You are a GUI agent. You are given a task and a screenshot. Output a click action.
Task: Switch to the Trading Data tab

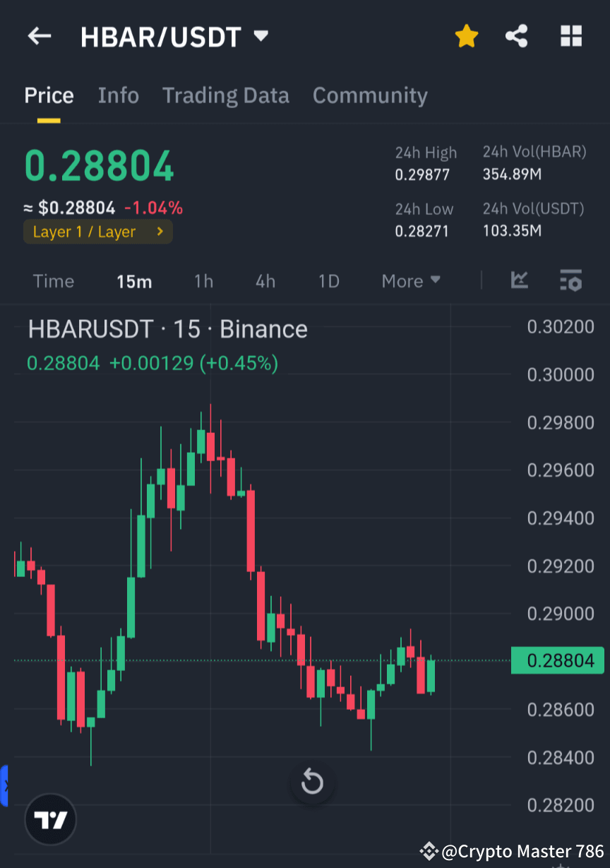coord(226,95)
